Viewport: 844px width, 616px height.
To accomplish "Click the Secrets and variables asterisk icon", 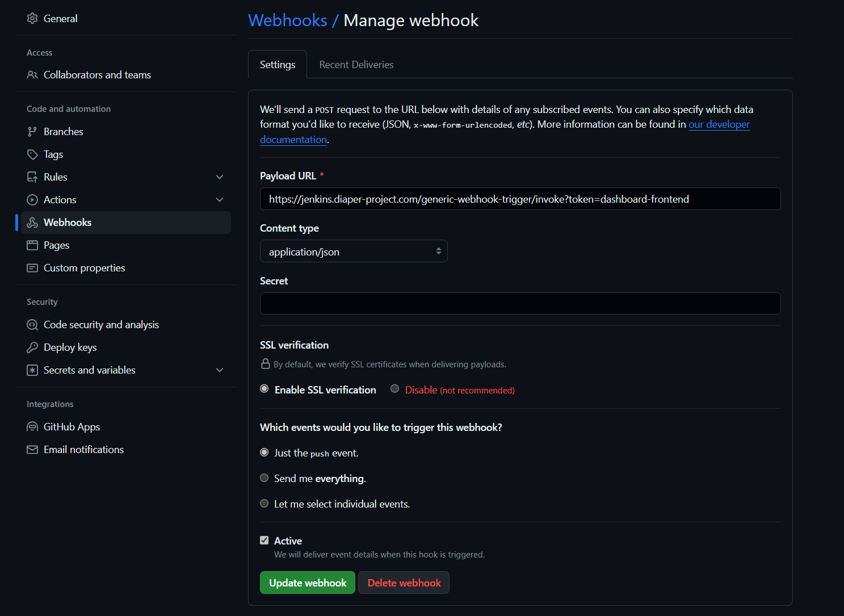I will [32, 370].
